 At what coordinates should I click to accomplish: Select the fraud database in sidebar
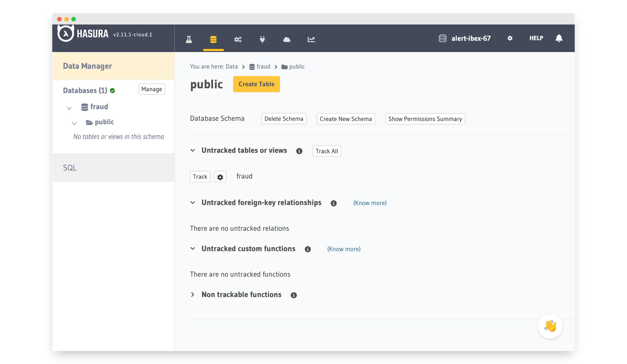94,107
